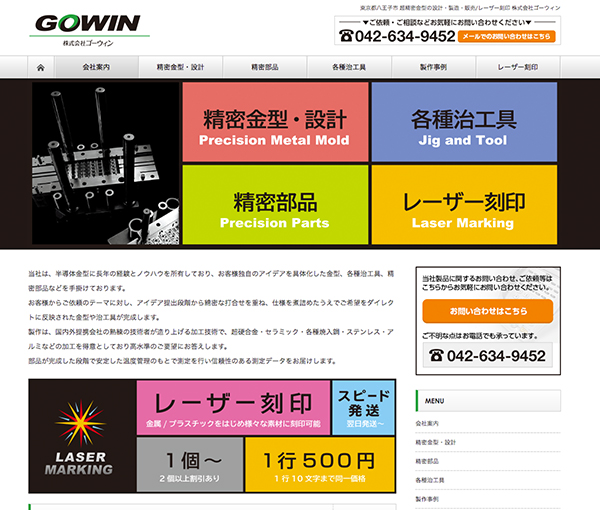Open 精密金型・設計 in the sidebar menu

[x=435, y=442]
